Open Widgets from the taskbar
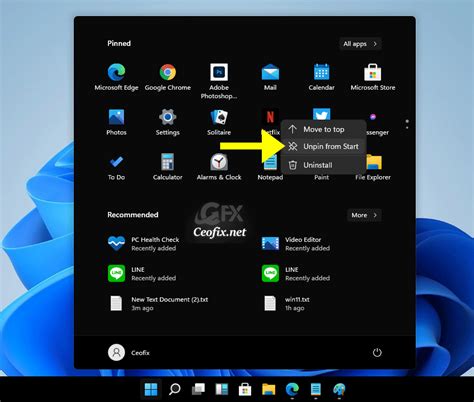Image resolution: width=474 pixels, height=402 pixels. [222, 389]
